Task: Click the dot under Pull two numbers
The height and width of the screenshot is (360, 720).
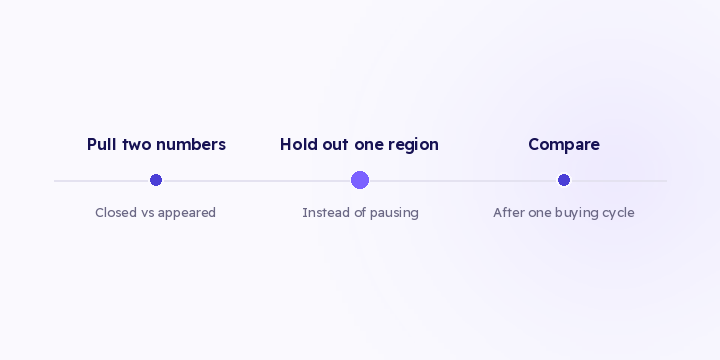Action: pos(156,180)
